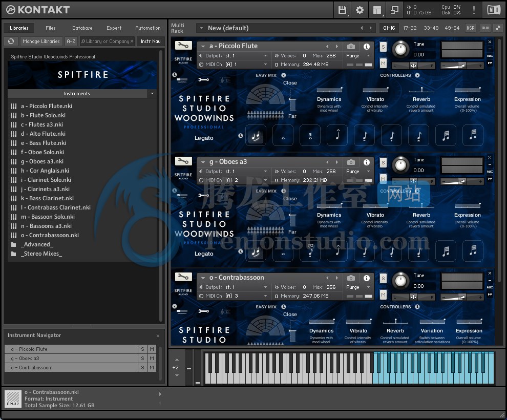
Task: Solo the Oboes a3 instrument
Action: (383, 163)
